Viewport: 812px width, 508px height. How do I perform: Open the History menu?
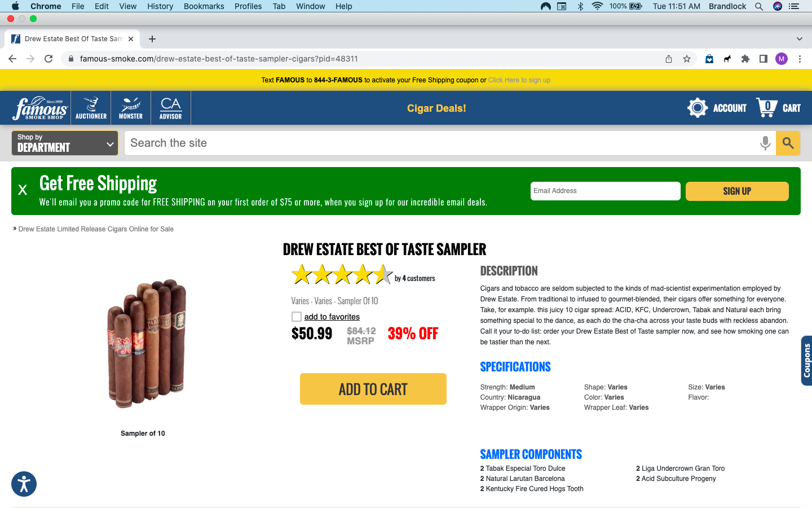click(160, 6)
